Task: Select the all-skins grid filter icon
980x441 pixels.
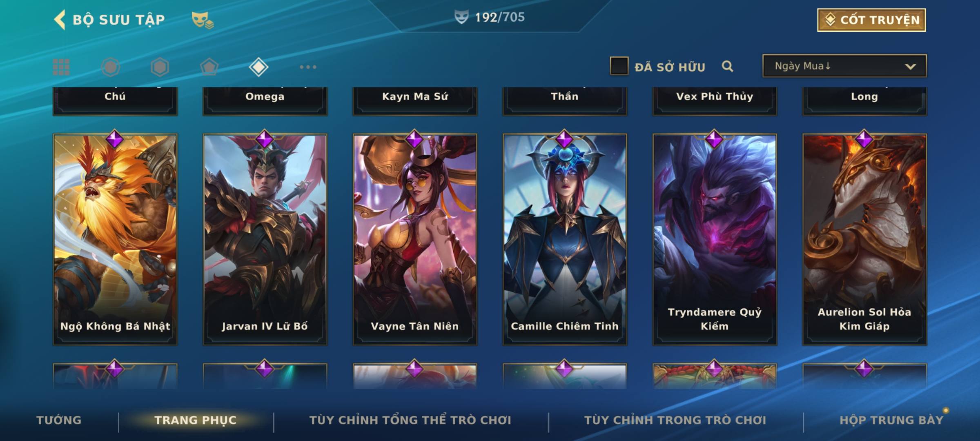Action: 61,67
